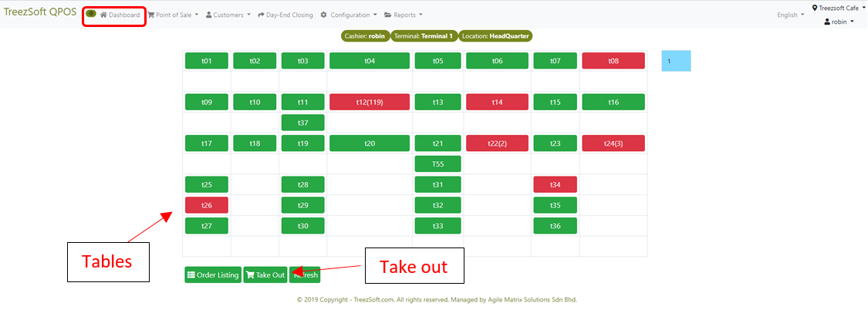Select table t10
Screen dimensions: 868x330
[x=255, y=103]
